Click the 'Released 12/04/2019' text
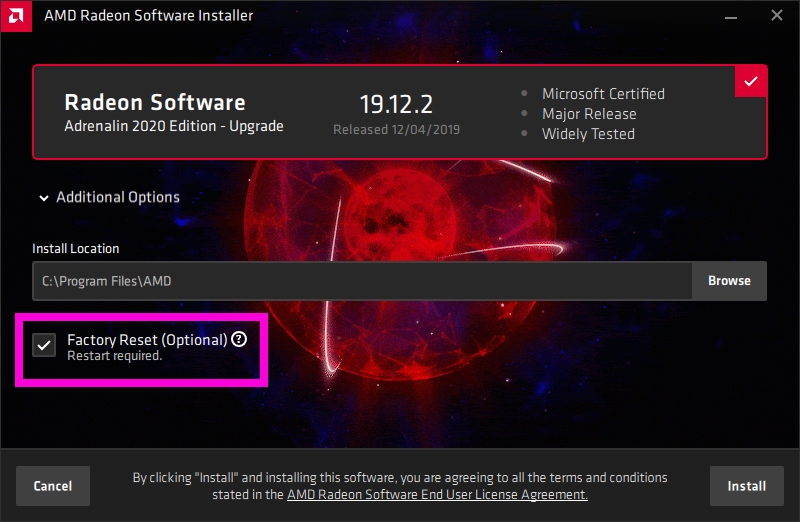The width and height of the screenshot is (800, 522). [x=396, y=130]
